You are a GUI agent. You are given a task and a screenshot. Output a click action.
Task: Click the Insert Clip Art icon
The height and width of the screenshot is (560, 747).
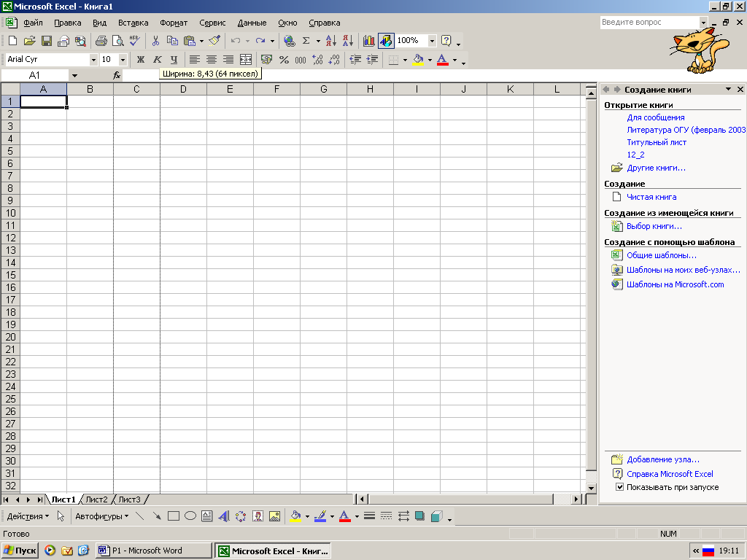pos(258,516)
